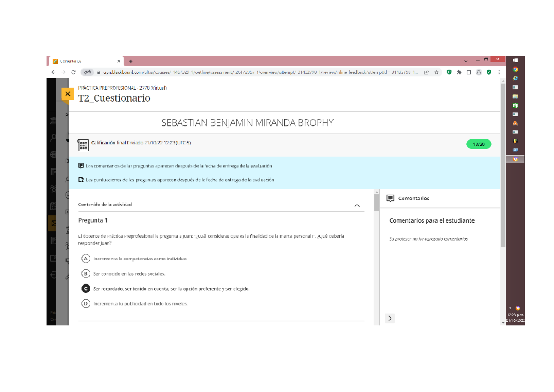Click the Comentarios speech bubble icon
The image size is (554, 392).
[390, 198]
